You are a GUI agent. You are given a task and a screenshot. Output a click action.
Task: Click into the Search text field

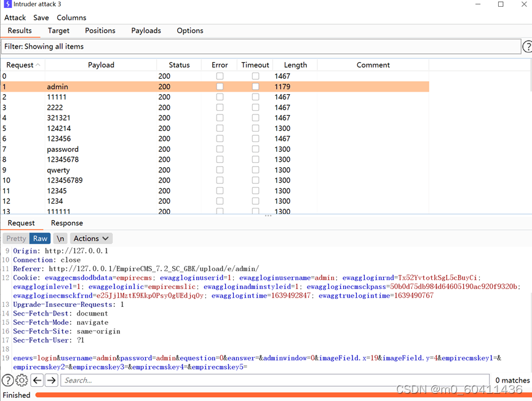(x=275, y=380)
